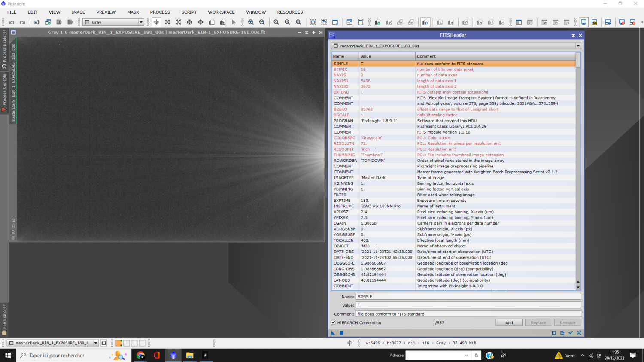Open the taskbar Adresse dropdown
Image resolution: width=644 pixels, height=362 pixels.
pyautogui.click(x=466, y=356)
